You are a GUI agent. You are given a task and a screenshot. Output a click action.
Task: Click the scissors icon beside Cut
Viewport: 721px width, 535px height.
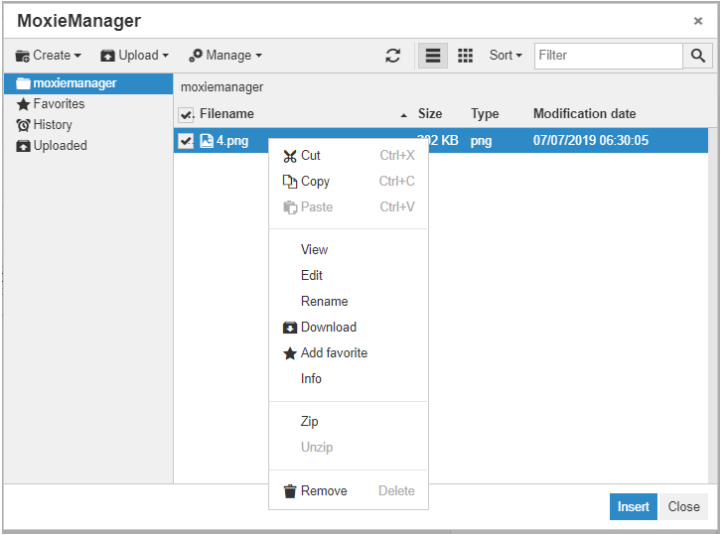coord(290,156)
